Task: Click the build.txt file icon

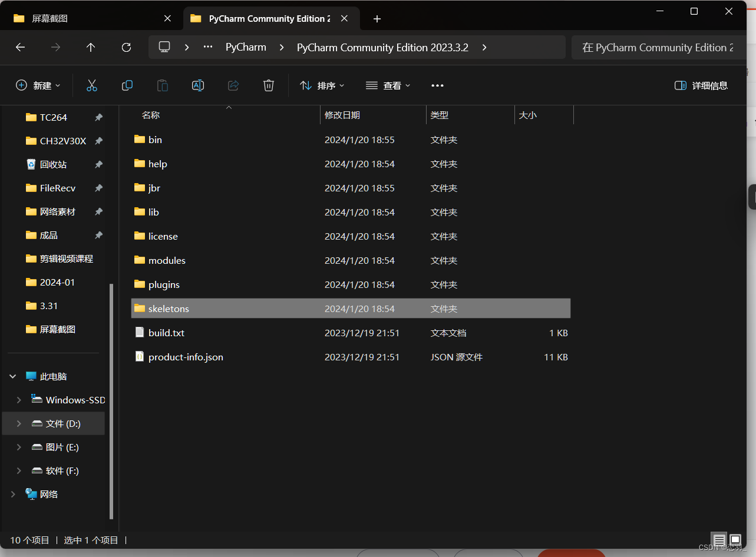Action: 140,333
